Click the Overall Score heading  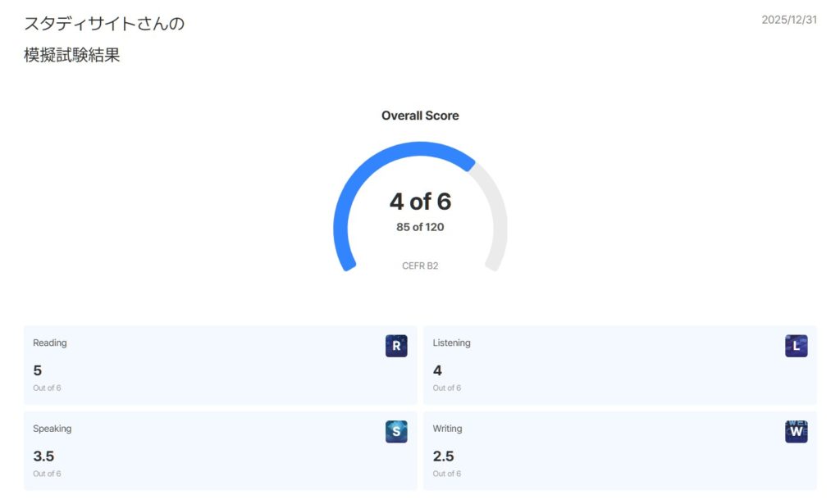tap(420, 116)
